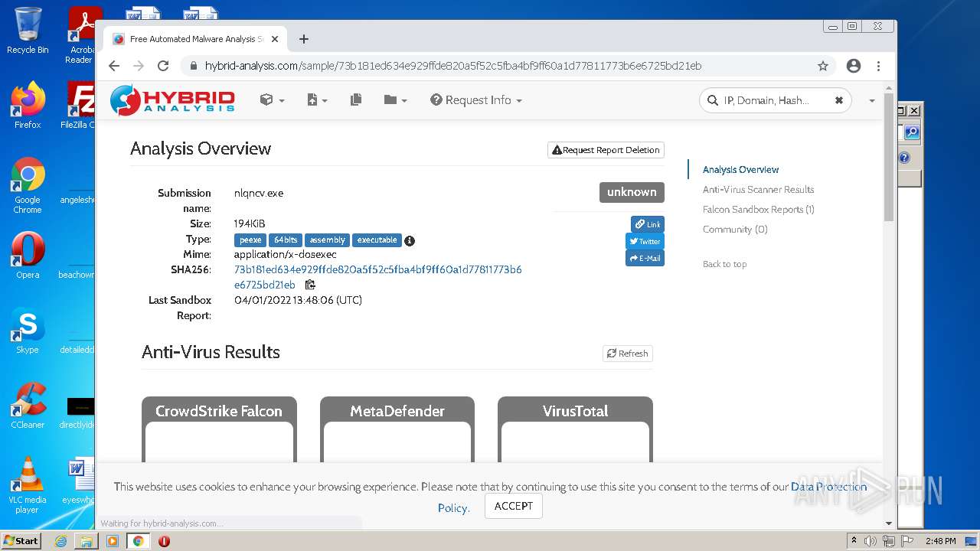
Task: Copy SHA256 hash with clipboard icon
Action: [x=310, y=285]
